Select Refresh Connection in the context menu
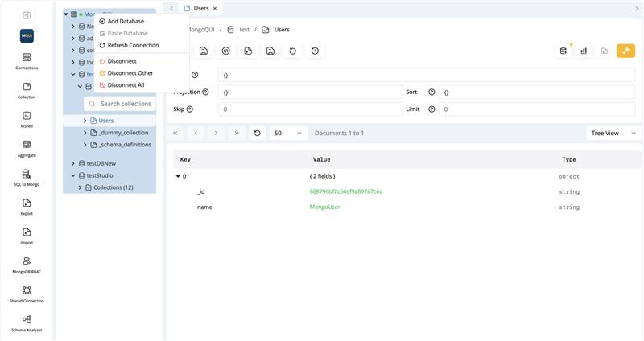 click(133, 45)
